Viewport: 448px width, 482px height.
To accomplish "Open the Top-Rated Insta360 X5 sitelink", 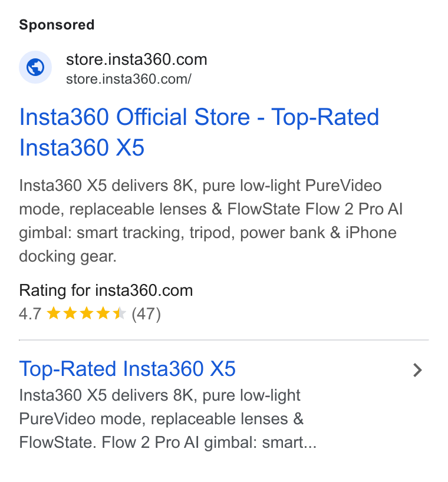I will (127, 369).
